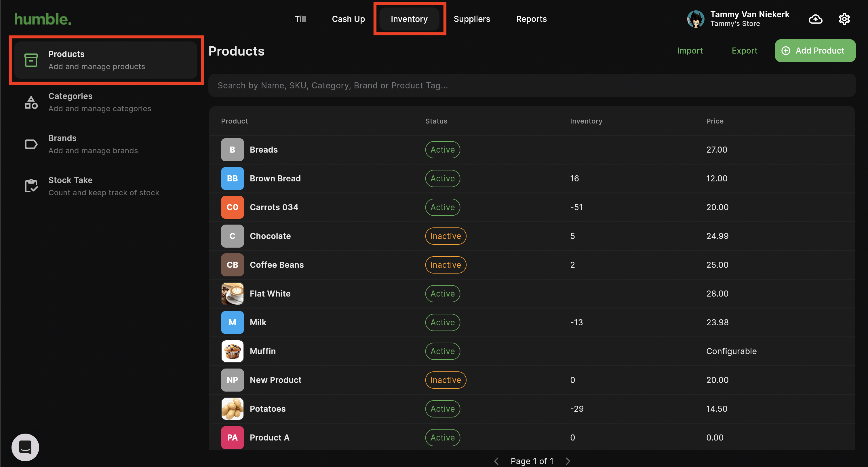The image size is (868, 467).
Task: Open the settings gear icon
Action: (x=844, y=19)
